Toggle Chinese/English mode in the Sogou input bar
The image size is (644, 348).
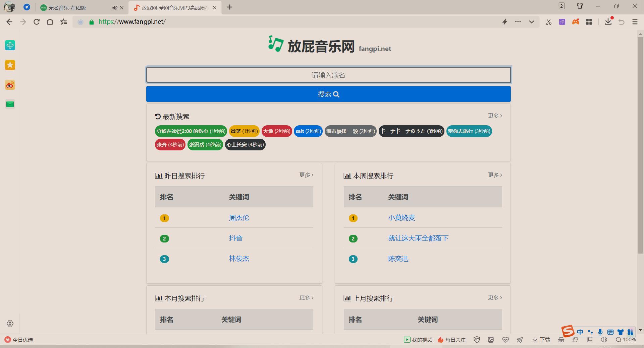coord(580,332)
